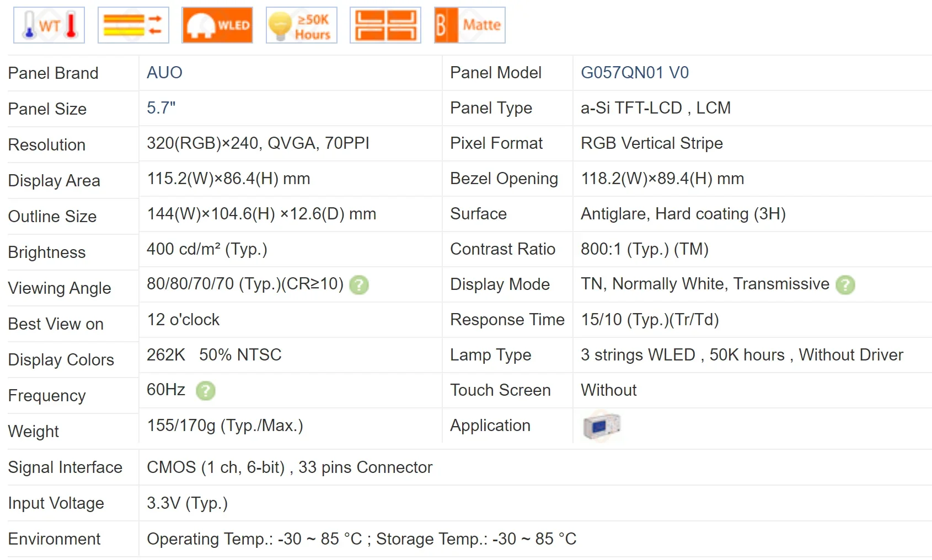Select the CMOS 33 pins Connector signal interface
The image size is (932, 560).
[x=290, y=467]
